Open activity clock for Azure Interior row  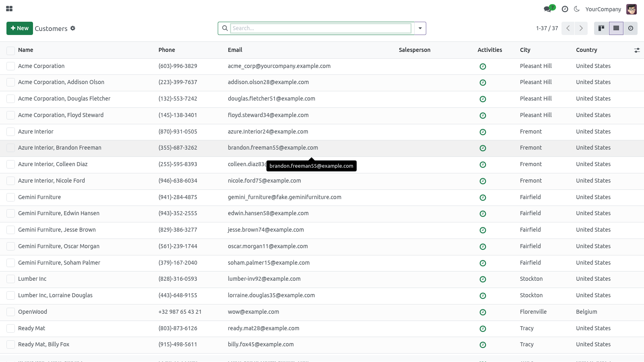[x=483, y=132]
